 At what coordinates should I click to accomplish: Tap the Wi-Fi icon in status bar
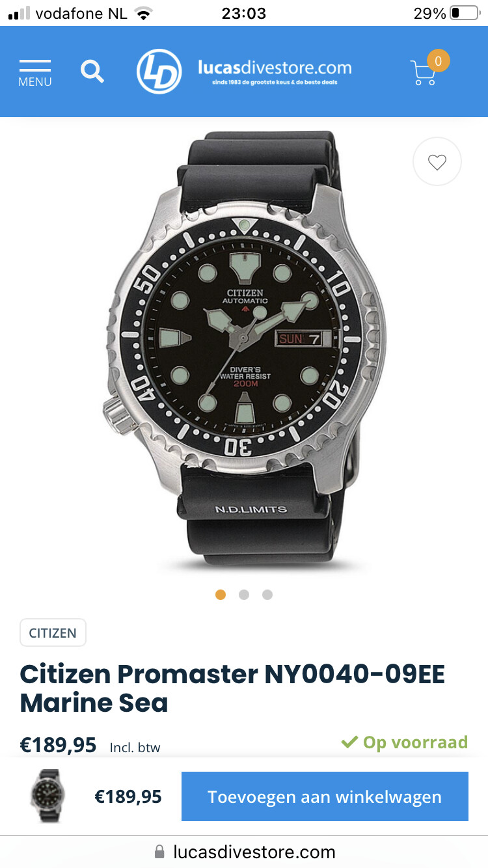143,13
